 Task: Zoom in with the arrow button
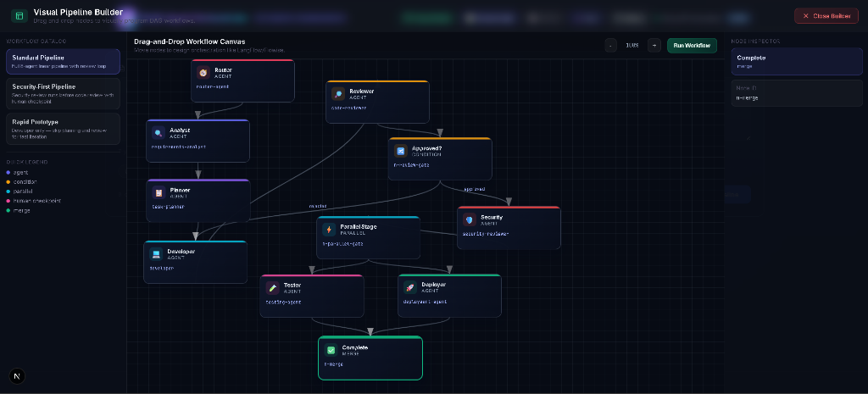[x=654, y=46]
